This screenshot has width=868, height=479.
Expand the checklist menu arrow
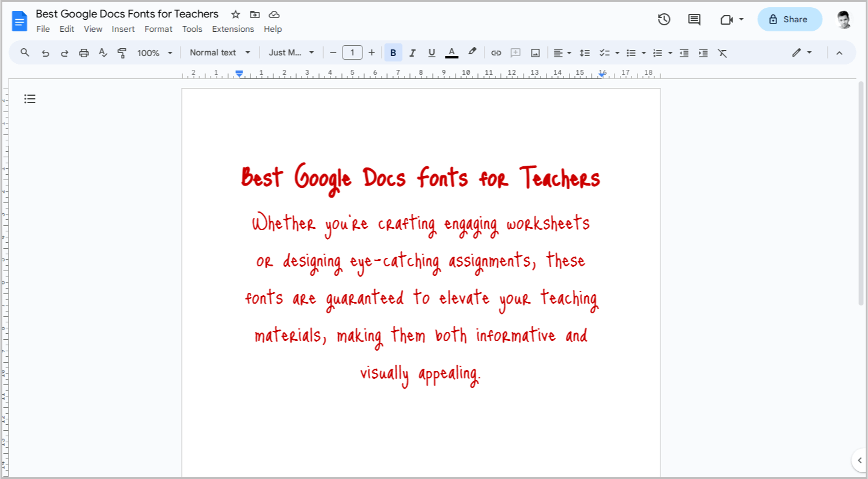click(x=617, y=53)
